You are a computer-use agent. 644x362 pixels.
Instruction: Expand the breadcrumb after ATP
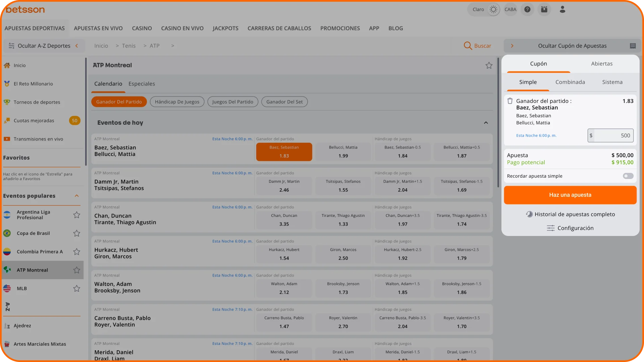coord(172,46)
